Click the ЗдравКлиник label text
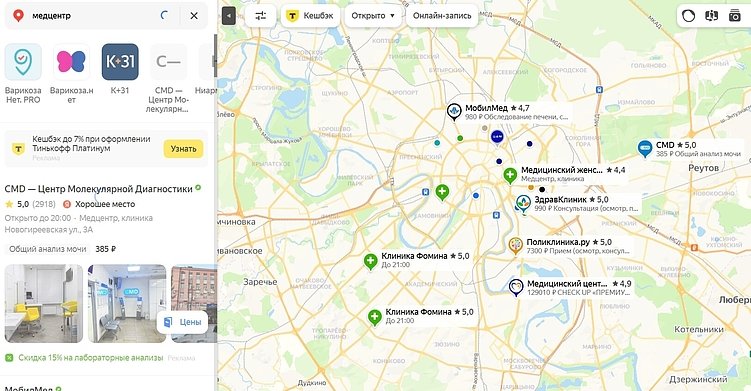The height and width of the screenshot is (391, 751). click(560, 199)
